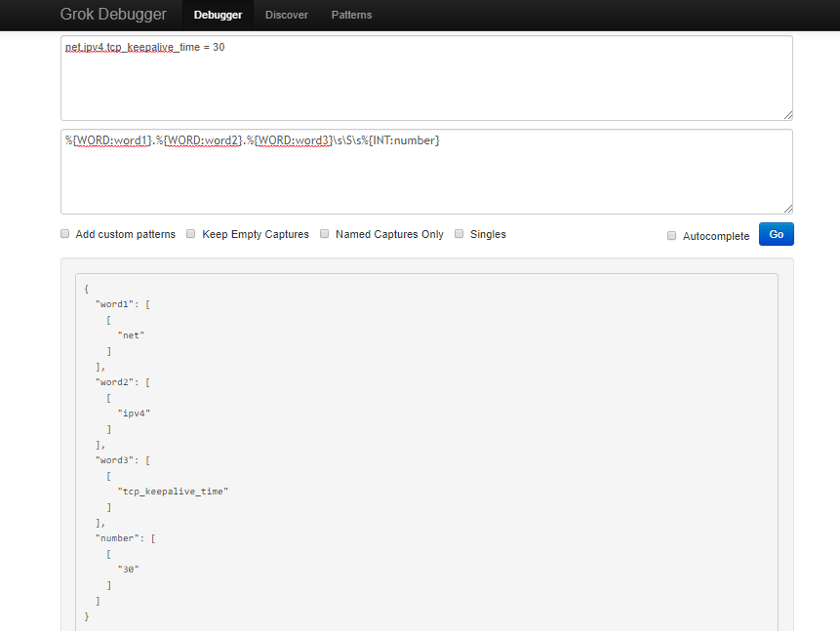This screenshot has height=631, width=840.
Task: Focus the grok pattern text area
Action: click(x=426, y=172)
